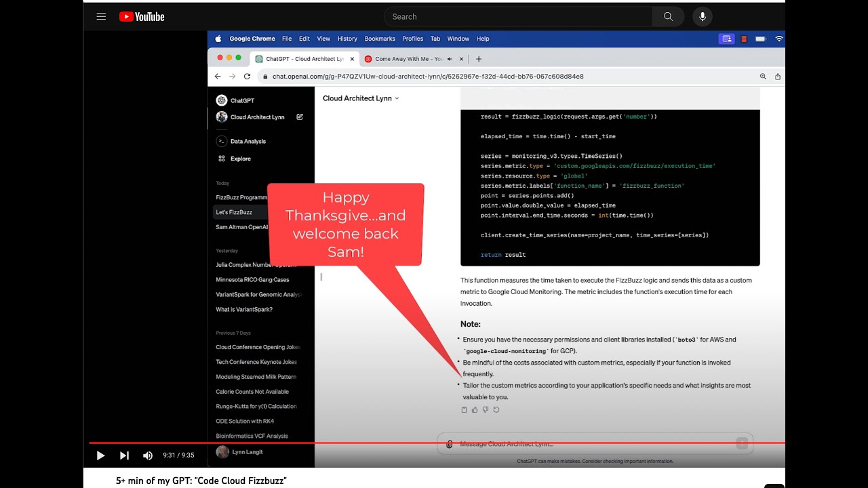Give the response a thumbs up
This screenshot has width=868, height=488.
point(475,409)
